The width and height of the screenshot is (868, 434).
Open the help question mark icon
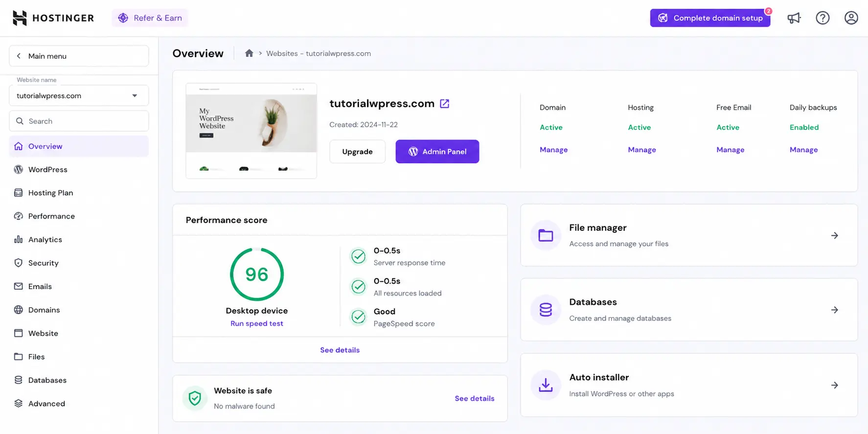[x=822, y=18]
